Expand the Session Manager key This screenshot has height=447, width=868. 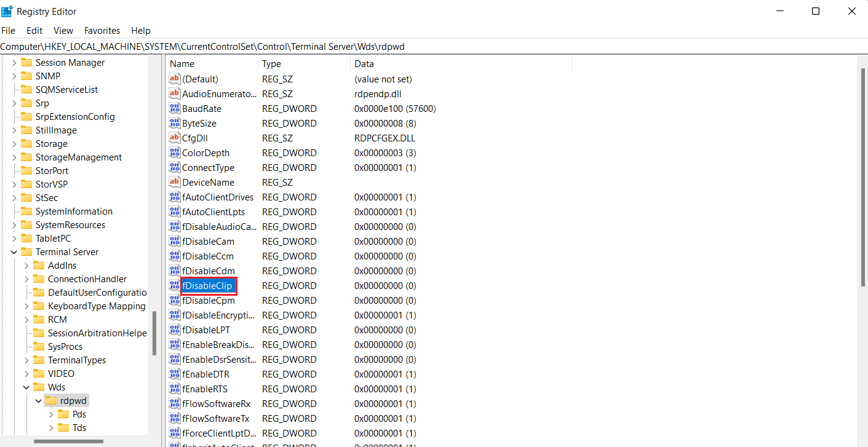click(x=14, y=63)
